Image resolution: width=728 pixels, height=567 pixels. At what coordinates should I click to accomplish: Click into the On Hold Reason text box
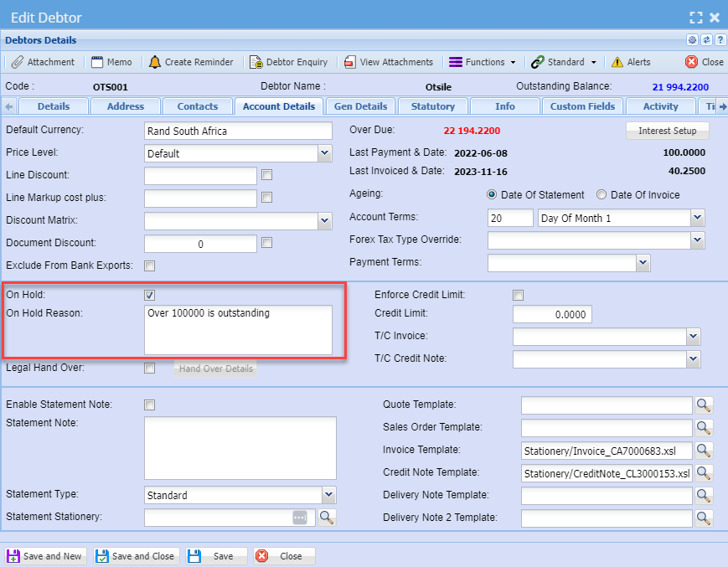(x=238, y=329)
